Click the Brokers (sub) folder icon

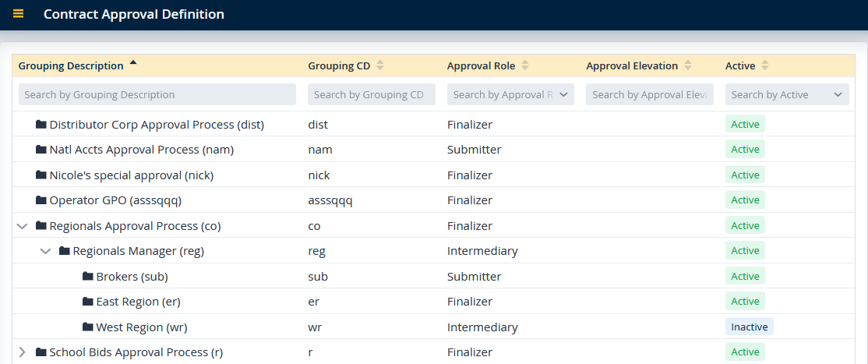[x=88, y=277]
